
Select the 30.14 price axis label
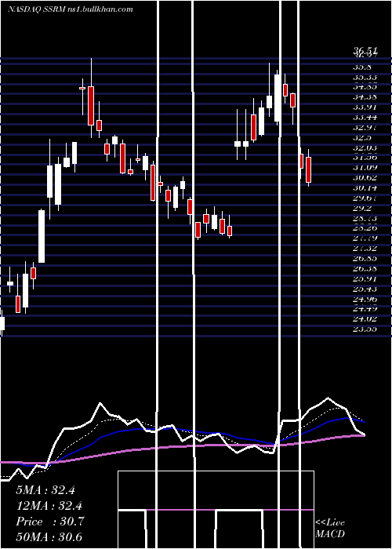click(x=365, y=188)
